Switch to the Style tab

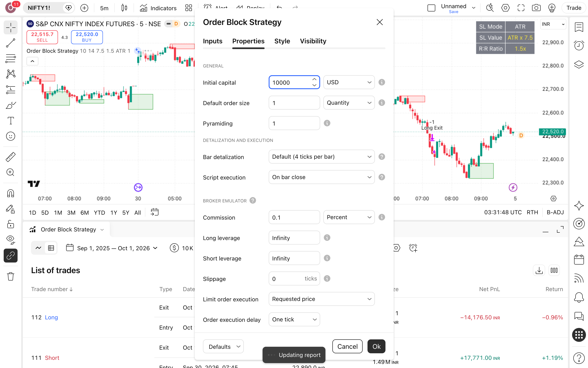click(x=282, y=41)
